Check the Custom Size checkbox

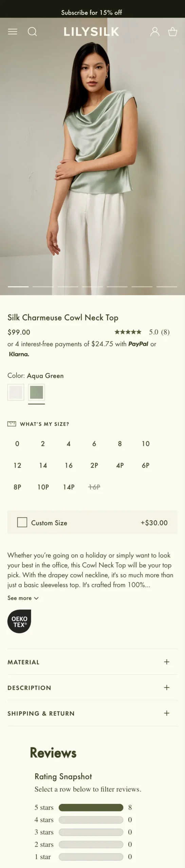[22, 522]
